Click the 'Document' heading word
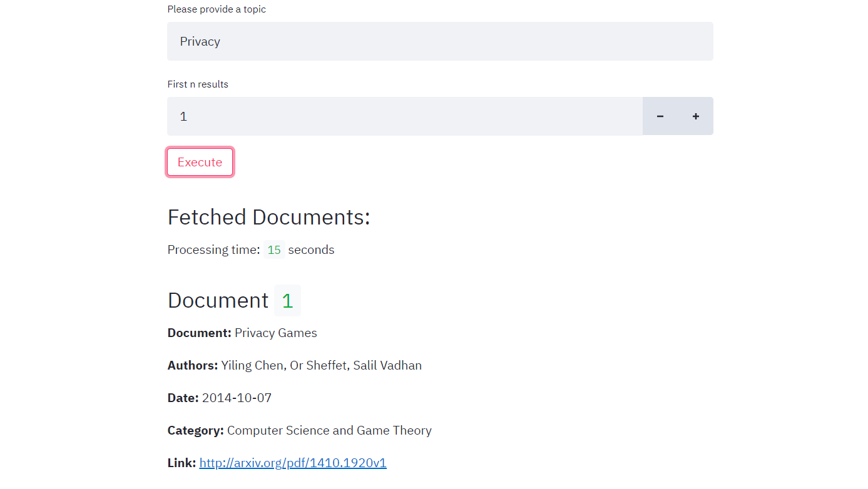Image resolution: width=868 pixels, height=489 pixels. pos(218,300)
